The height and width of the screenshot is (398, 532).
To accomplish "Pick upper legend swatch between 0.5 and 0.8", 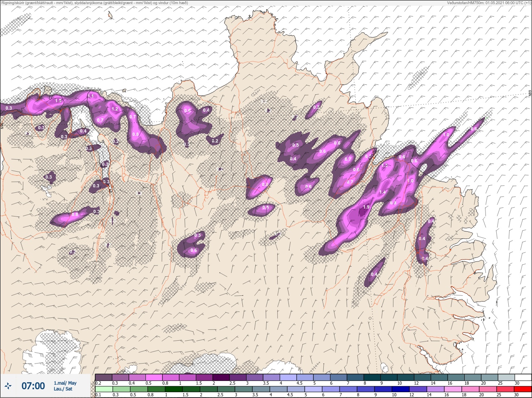I will coord(154,377).
